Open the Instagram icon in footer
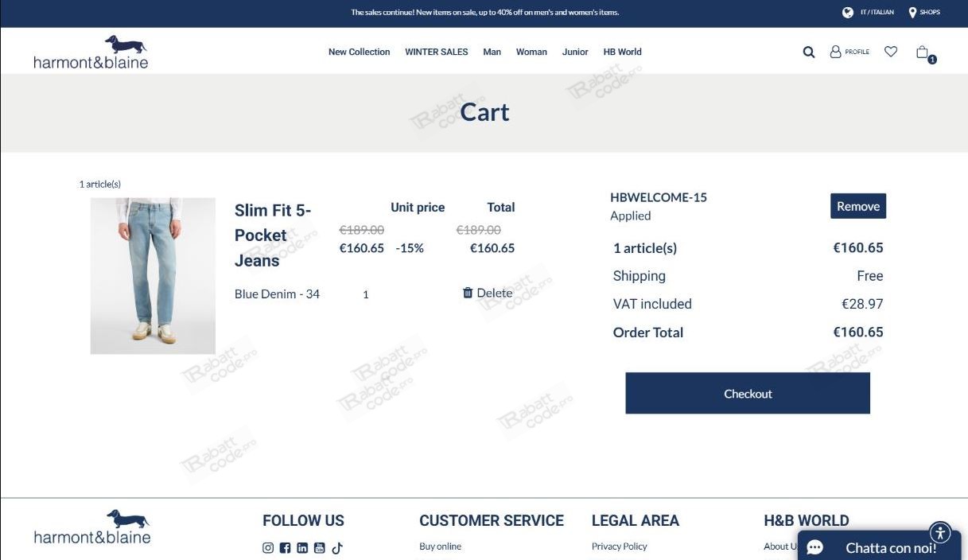Viewport: 968px width, 560px height. tap(268, 548)
